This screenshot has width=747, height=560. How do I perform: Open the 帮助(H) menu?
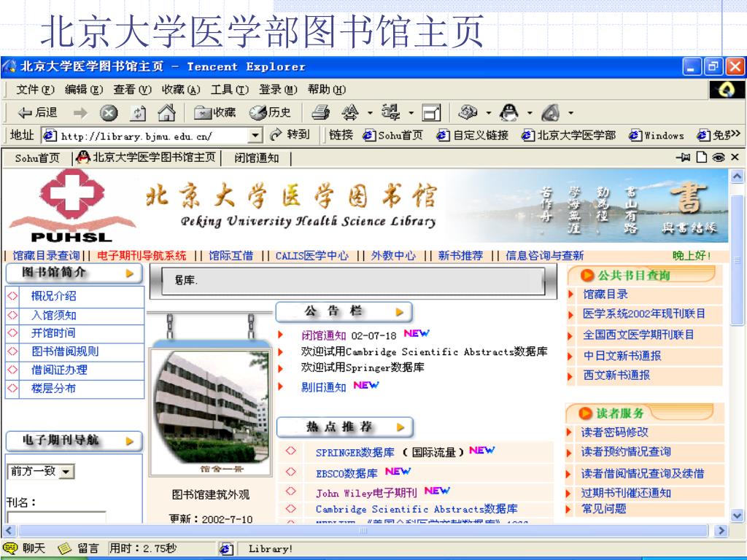point(326,90)
